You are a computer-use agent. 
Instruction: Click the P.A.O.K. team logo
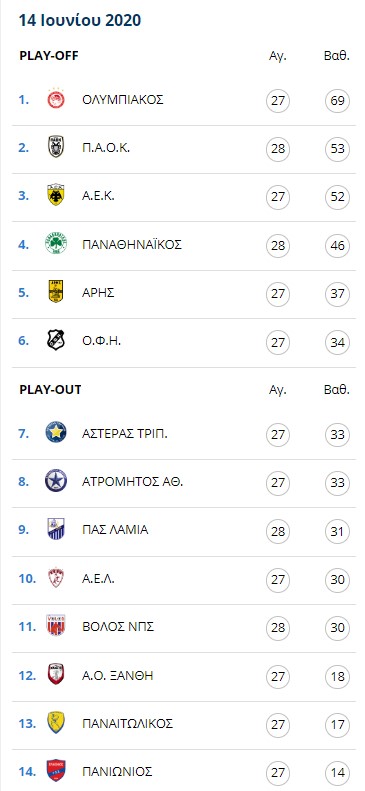pos(56,147)
